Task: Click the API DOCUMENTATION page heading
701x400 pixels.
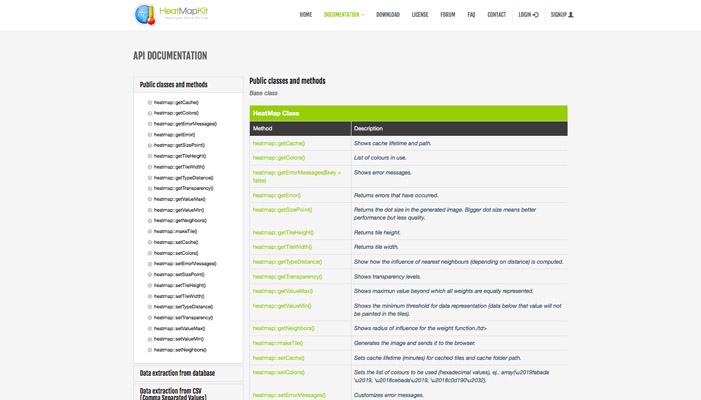Action: tap(170, 56)
